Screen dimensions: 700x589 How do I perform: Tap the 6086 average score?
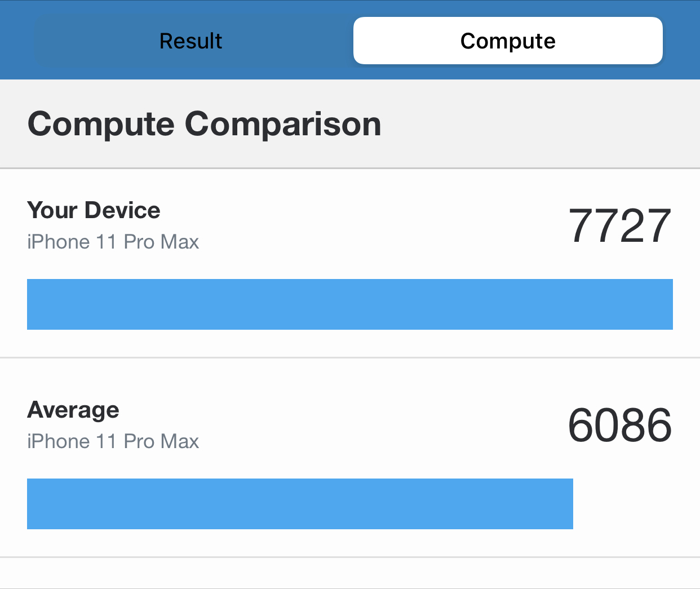tap(619, 426)
